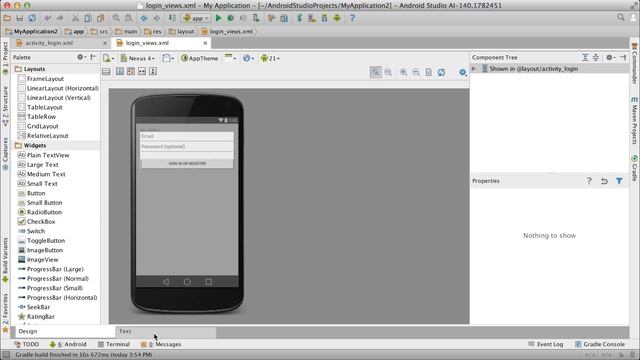Viewport: 640px width, 360px height.
Task: Switch to the activity_login.xml tab
Action: 49,43
